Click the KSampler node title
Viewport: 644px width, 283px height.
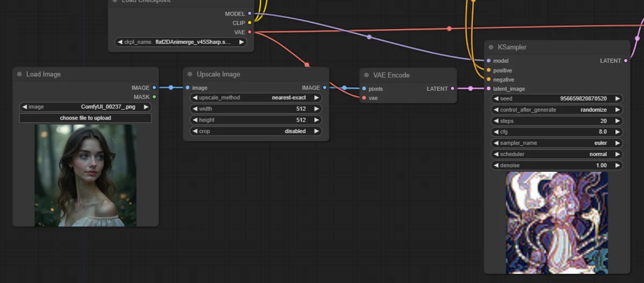[512, 47]
